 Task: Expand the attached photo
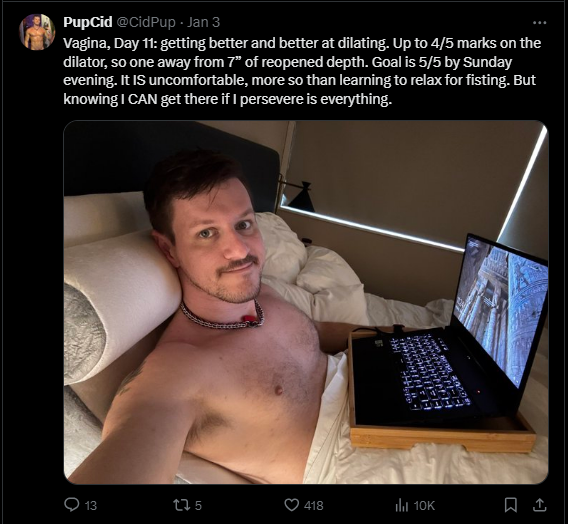pyautogui.click(x=306, y=302)
